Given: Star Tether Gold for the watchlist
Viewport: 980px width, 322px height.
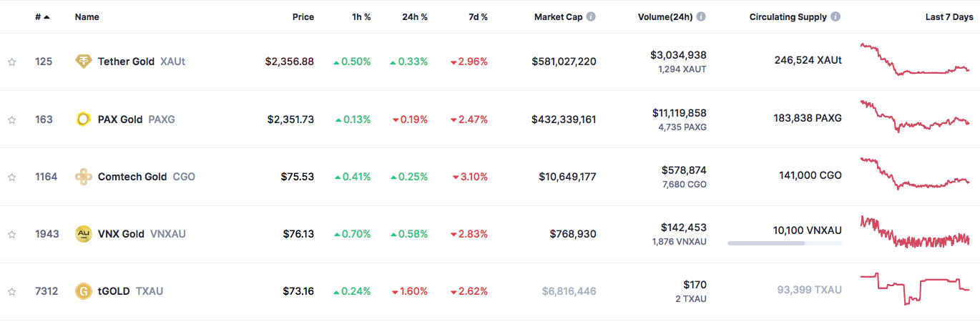Looking at the screenshot, I should 11,62.
